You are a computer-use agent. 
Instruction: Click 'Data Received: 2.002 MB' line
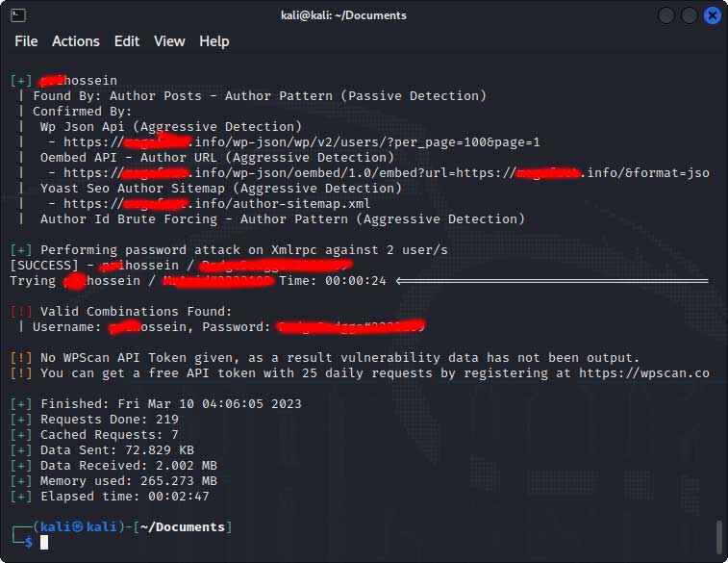click(129, 466)
